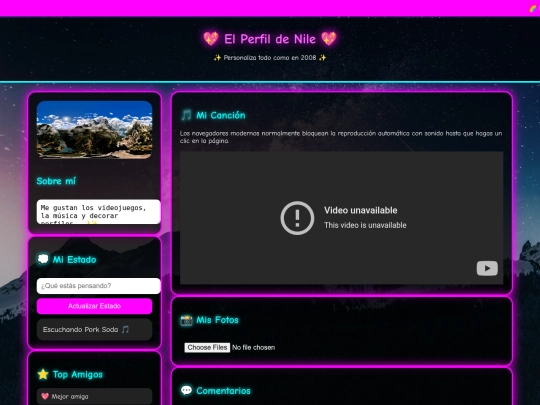Click the heart icon next to Mejor amigo
540x405 pixels.
[x=45, y=396]
